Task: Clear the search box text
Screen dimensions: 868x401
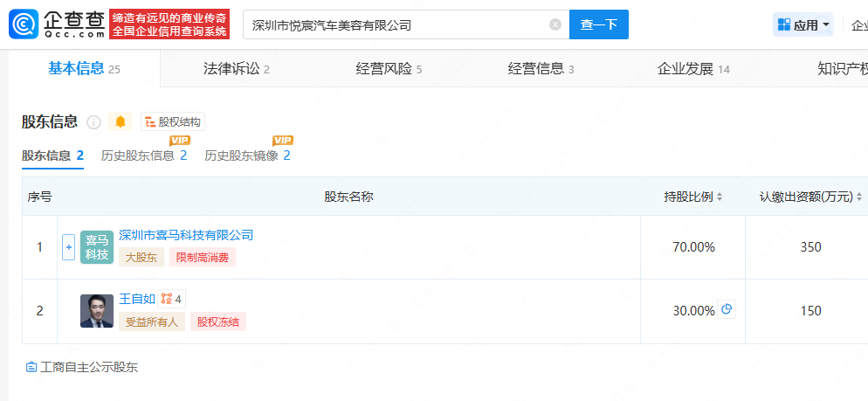Action: click(x=555, y=24)
